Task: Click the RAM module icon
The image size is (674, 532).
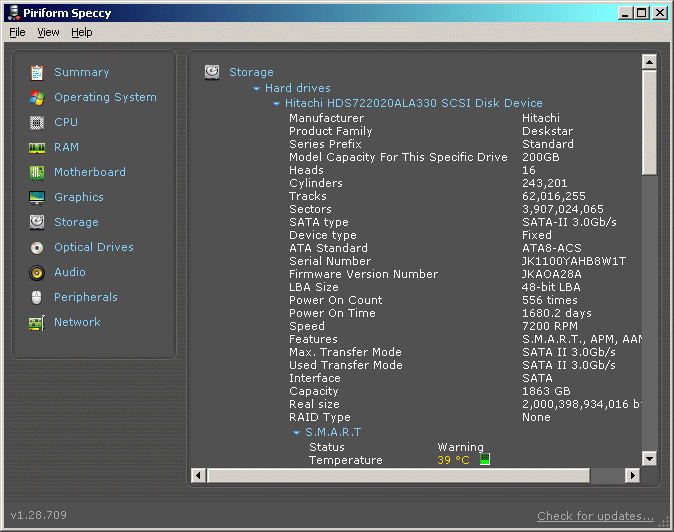Action: 37,148
